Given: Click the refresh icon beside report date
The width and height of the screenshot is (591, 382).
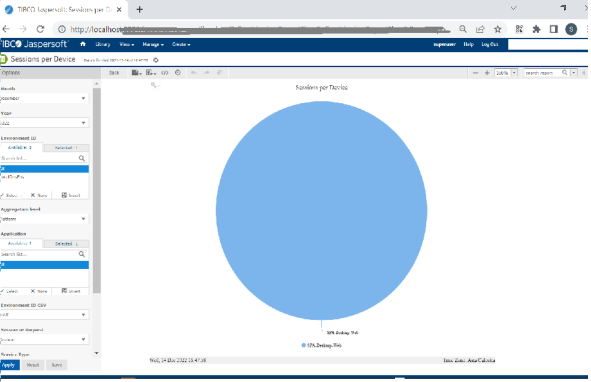Looking at the screenshot, I should 156,60.
